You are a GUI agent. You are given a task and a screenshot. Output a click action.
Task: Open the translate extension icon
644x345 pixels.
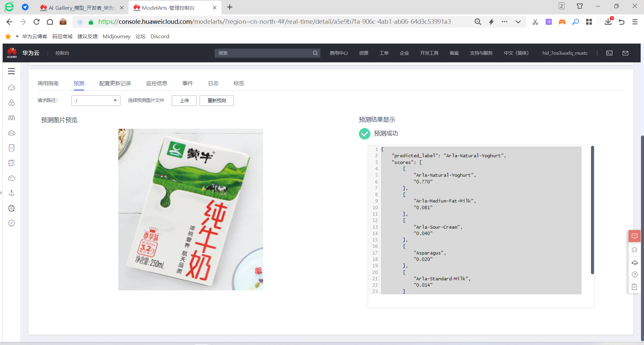pos(549,22)
